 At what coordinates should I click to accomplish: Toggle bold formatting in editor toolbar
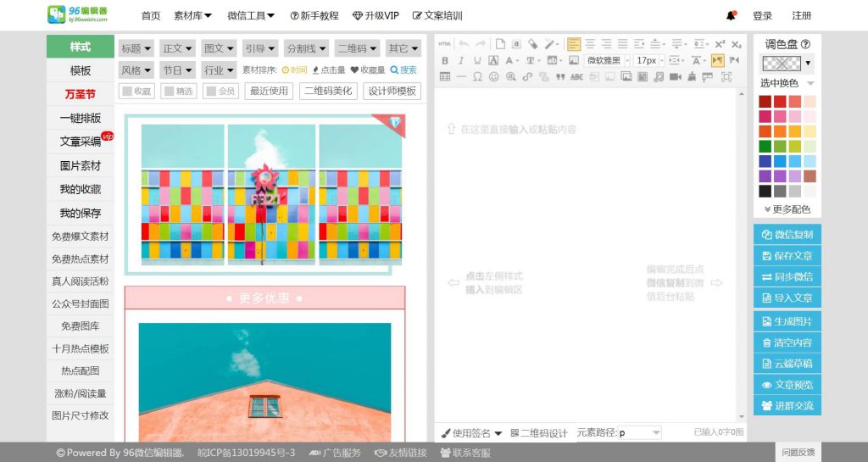pos(445,60)
